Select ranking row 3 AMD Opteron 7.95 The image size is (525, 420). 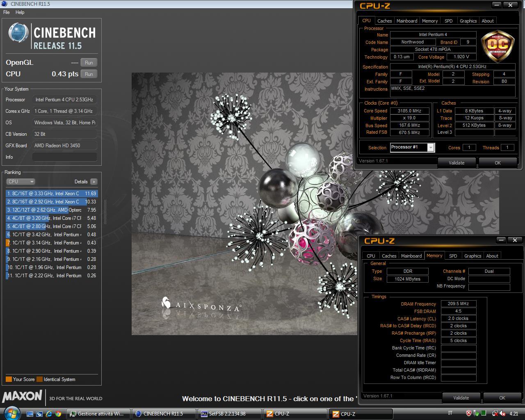click(x=52, y=210)
